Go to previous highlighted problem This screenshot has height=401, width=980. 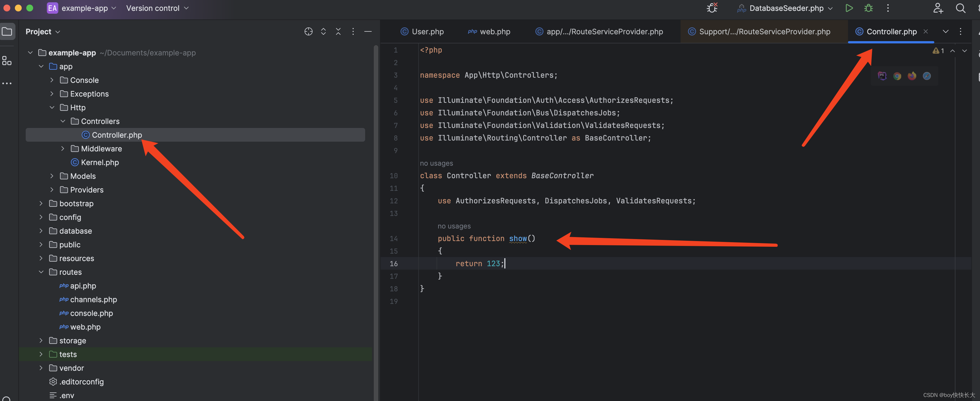(x=953, y=51)
